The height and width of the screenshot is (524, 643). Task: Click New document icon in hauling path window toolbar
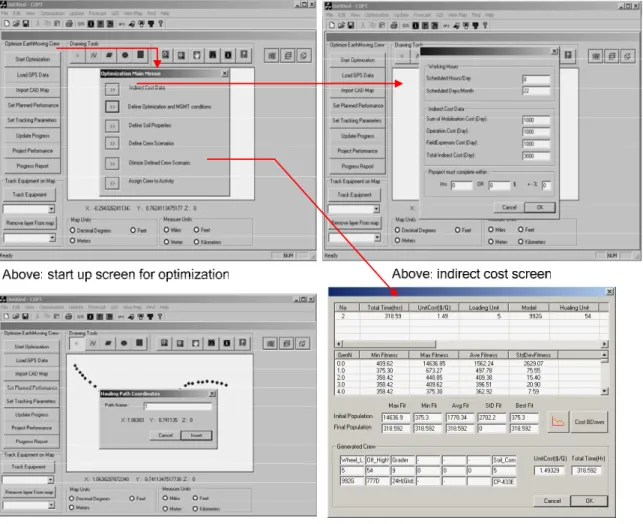point(6,316)
